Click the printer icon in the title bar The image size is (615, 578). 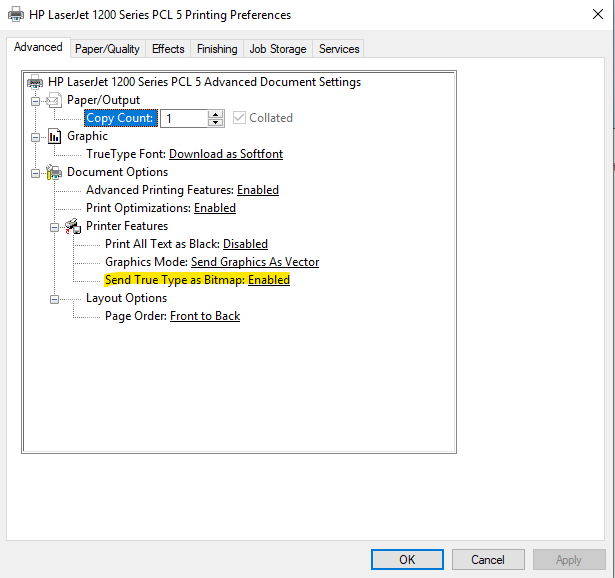coord(16,15)
